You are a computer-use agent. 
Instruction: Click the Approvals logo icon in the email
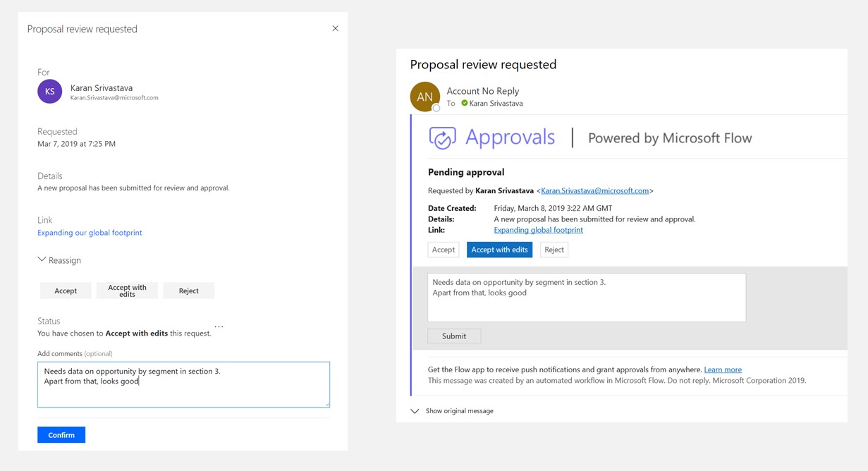[x=442, y=138]
